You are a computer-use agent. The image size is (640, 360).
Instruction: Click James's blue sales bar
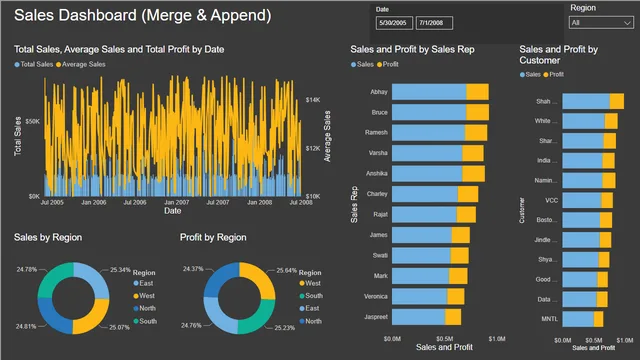tap(422, 235)
